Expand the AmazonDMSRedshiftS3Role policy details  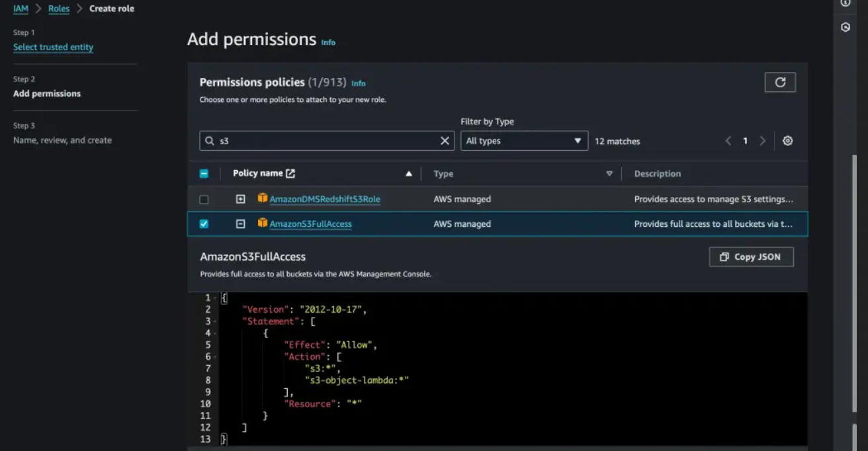click(241, 199)
